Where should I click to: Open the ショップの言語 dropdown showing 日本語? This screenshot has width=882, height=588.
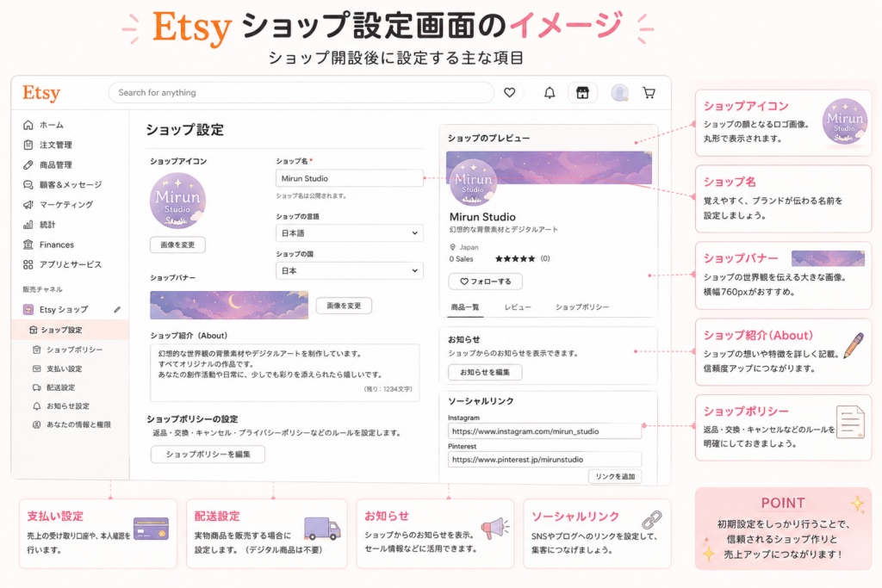tap(350, 232)
